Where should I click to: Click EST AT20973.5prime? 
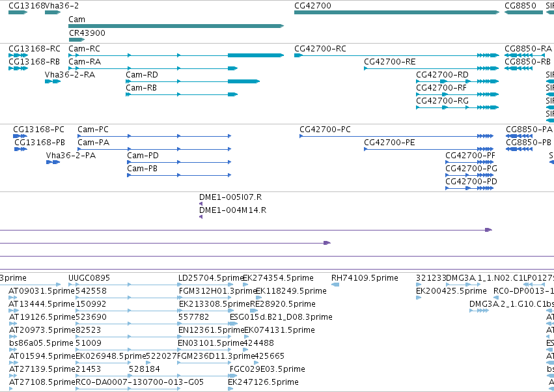[14, 337]
